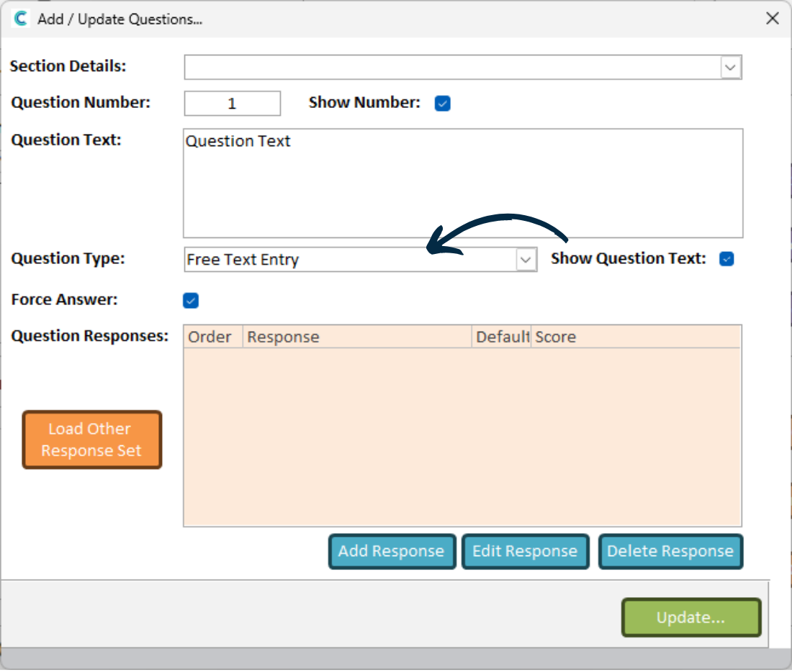The width and height of the screenshot is (792, 672).
Task: Expand the Question Type dropdown arrow
Action: [526, 260]
